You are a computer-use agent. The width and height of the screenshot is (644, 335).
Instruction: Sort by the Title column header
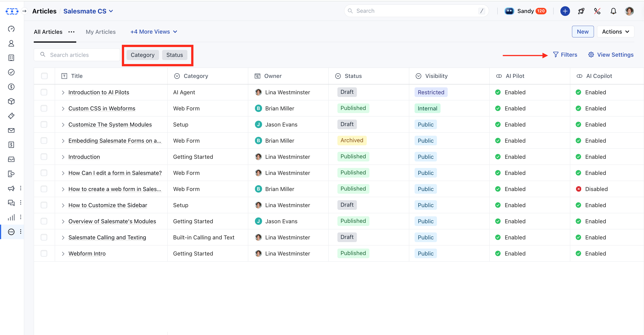coord(76,76)
